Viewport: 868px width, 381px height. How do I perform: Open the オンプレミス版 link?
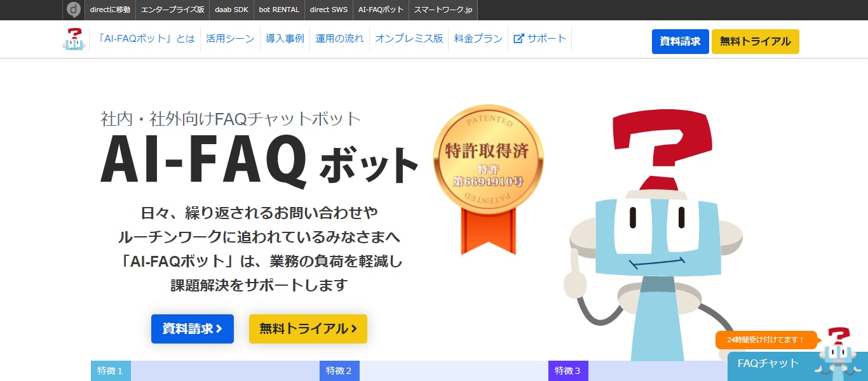pyautogui.click(x=409, y=38)
